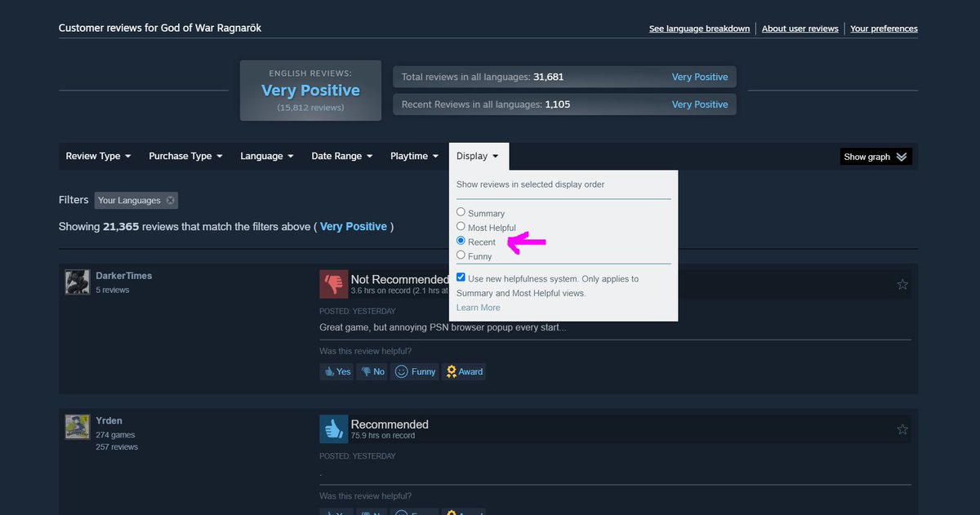The height and width of the screenshot is (515, 980).
Task: Click '75.9 hrs on record' text
Action: tap(383, 436)
